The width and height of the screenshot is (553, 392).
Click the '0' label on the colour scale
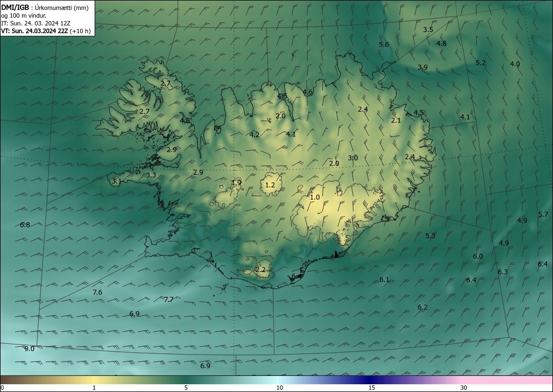(x=2, y=388)
